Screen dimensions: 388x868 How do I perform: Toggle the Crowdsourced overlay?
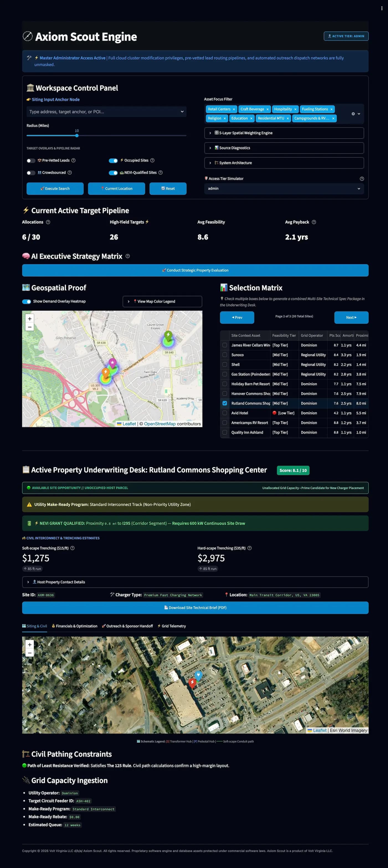pos(31,173)
